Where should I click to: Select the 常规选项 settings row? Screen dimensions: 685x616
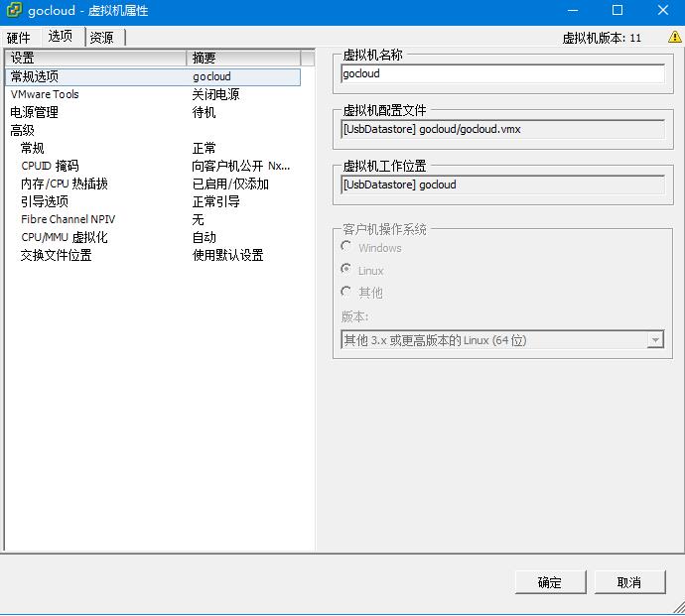click(x=153, y=76)
